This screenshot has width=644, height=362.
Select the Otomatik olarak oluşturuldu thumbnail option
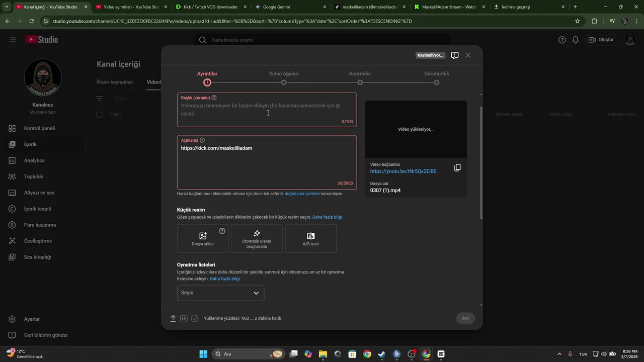tap(257, 238)
